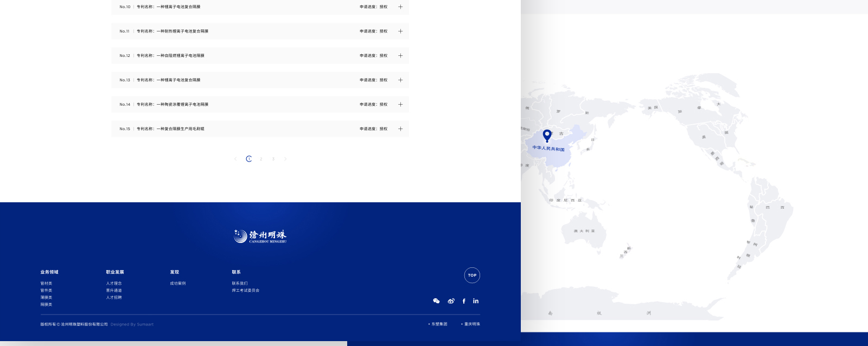Click the TOP back-to-top button
868x346 pixels.
[472, 275]
